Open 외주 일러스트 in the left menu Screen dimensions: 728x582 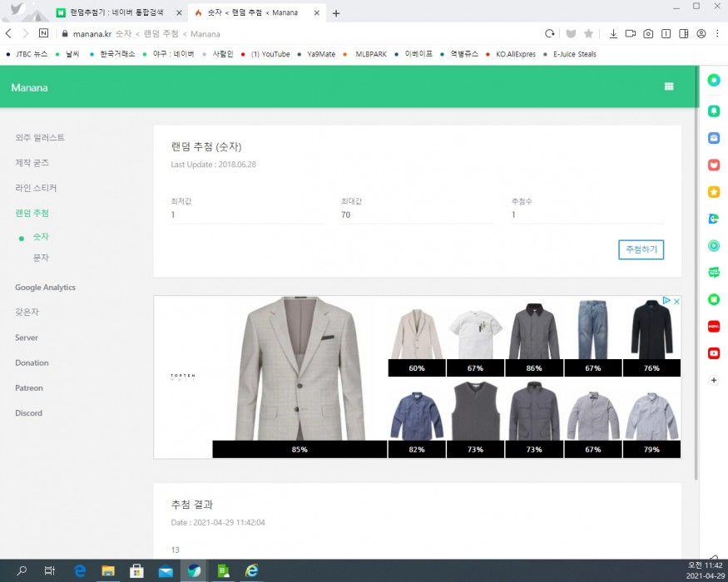40,137
